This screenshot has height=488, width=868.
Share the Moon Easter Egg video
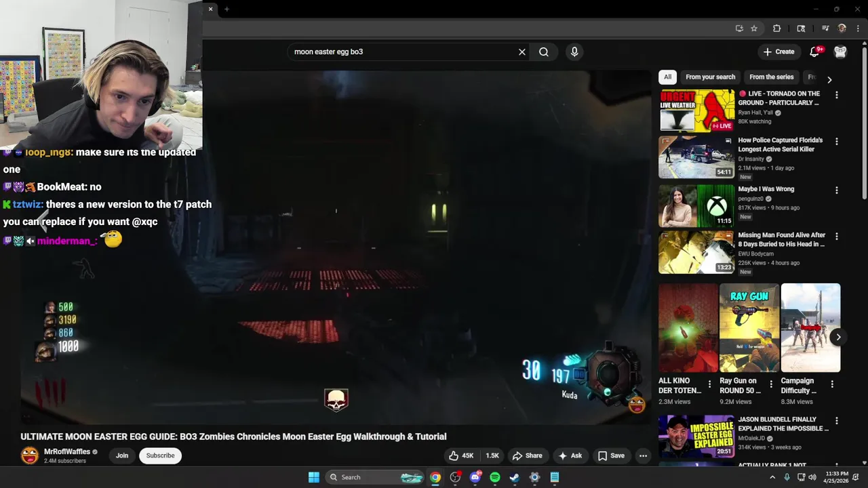coord(528,455)
